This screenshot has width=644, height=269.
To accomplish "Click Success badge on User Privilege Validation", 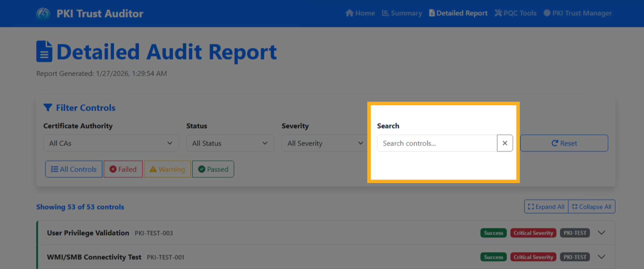I will (x=494, y=233).
